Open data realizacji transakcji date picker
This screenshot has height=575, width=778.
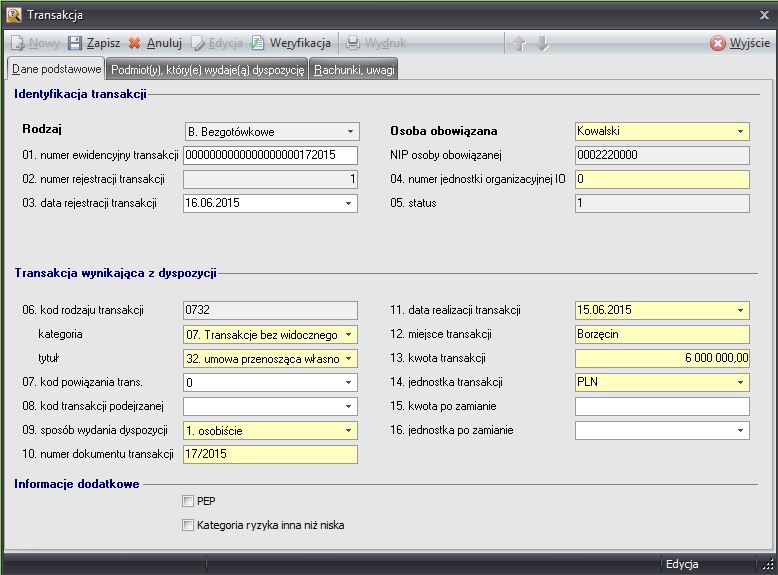741,310
